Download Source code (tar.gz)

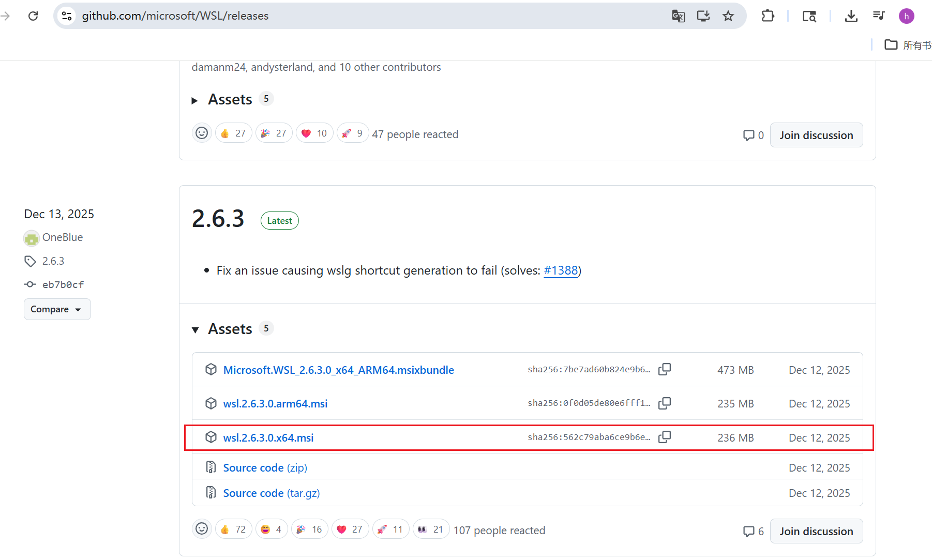[272, 493]
